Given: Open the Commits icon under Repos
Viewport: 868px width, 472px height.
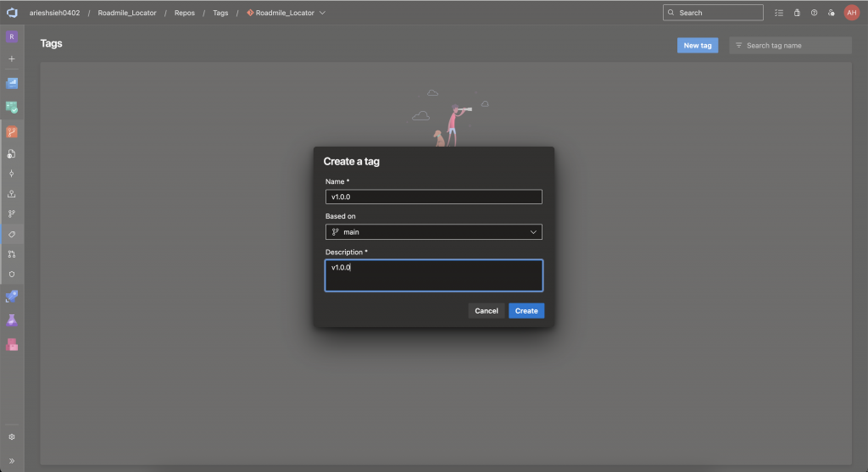Looking at the screenshot, I should pos(12,174).
